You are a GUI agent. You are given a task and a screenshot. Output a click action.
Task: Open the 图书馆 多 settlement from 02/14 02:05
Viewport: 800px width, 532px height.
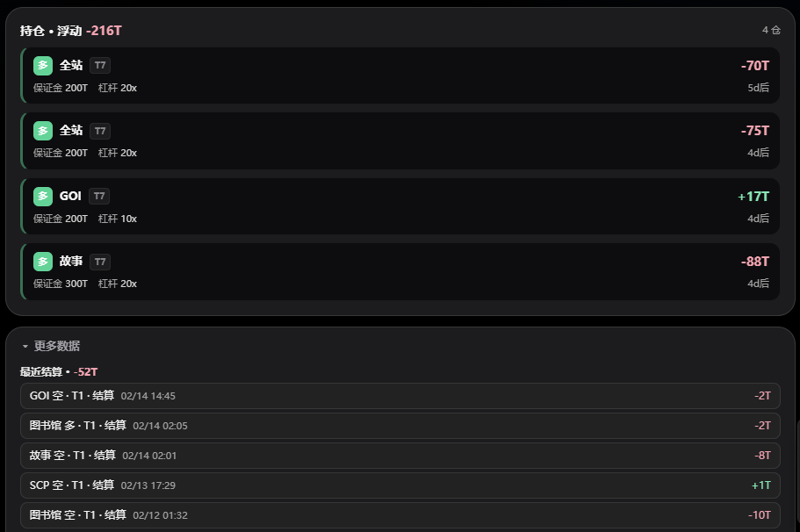tap(400, 426)
